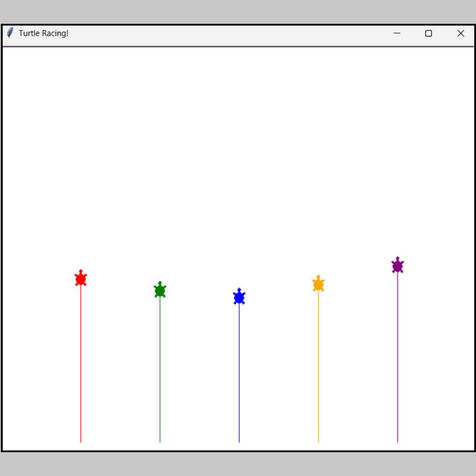
Task: Click the red turtle
Action: (81, 279)
